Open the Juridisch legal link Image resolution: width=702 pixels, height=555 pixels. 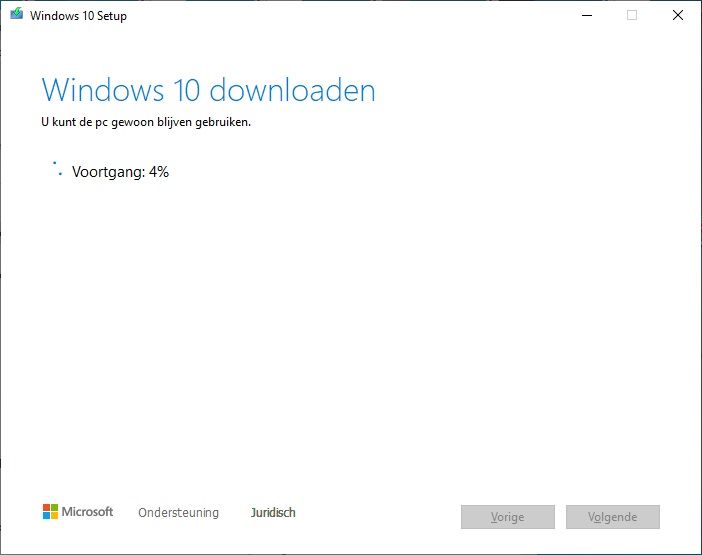tap(273, 513)
